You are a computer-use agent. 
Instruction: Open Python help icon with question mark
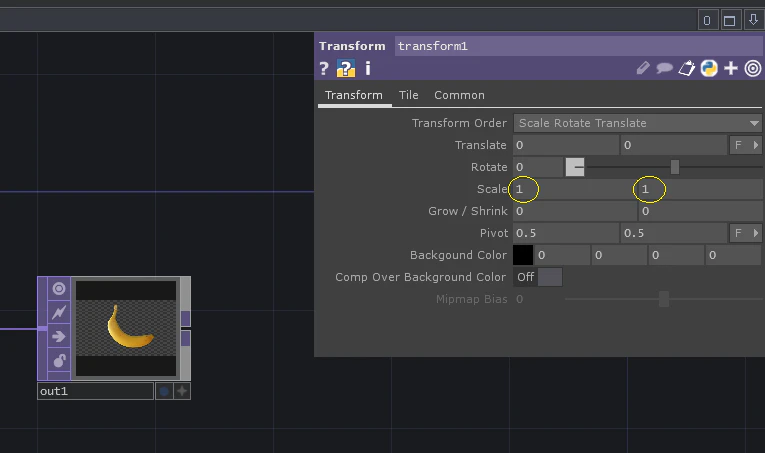click(x=346, y=68)
